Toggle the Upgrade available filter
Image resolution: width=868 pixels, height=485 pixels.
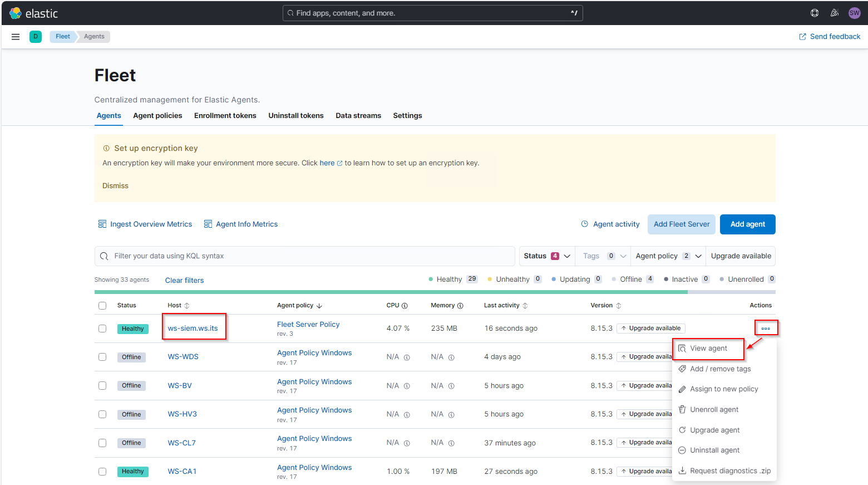click(x=741, y=256)
